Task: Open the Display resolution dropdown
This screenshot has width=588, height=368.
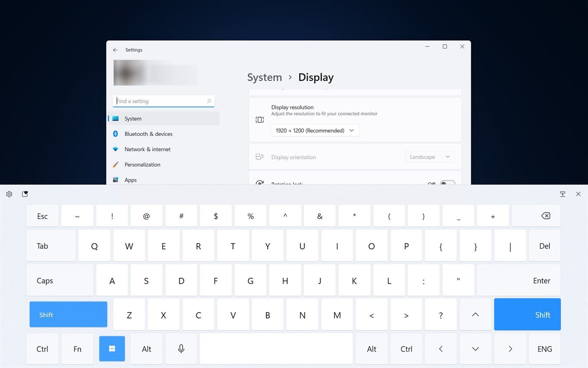Action: [315, 131]
